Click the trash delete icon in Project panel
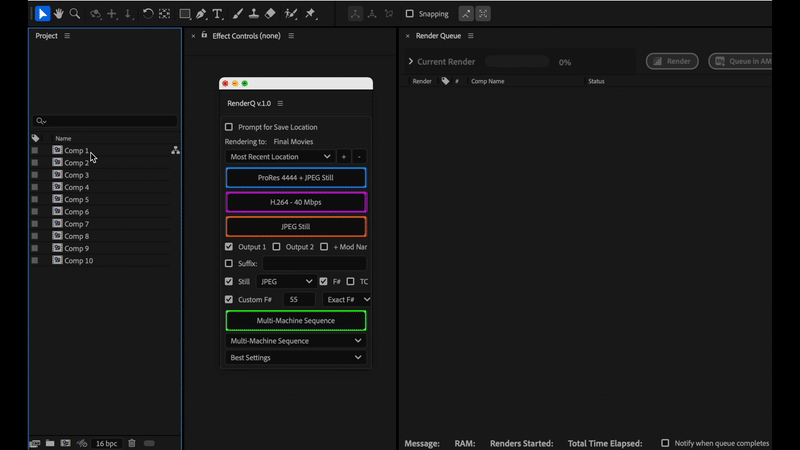This screenshot has width=800, height=450. pos(132,443)
